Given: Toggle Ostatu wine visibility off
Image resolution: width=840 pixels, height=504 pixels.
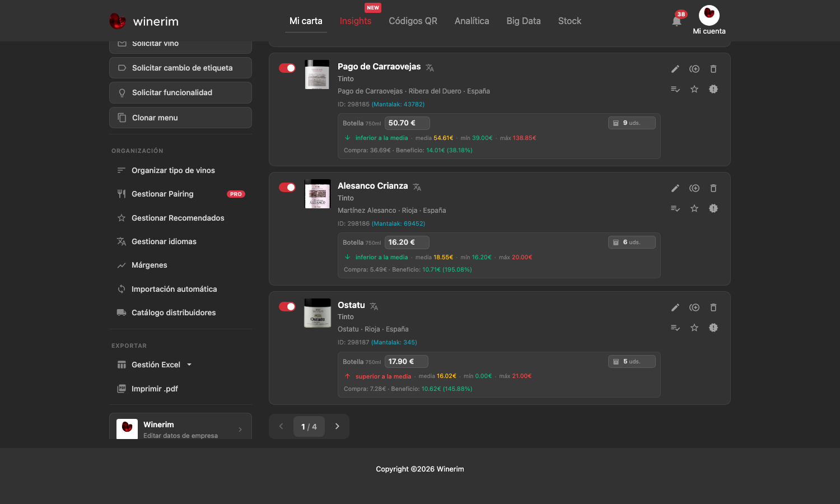Looking at the screenshot, I should pyautogui.click(x=287, y=306).
